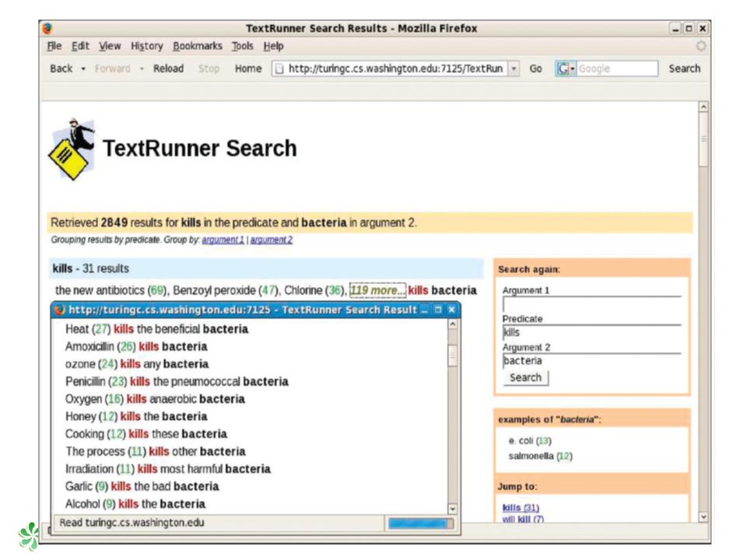Click 'Irradiation (11)' result row
This screenshot has height=560, width=747.
168,469
